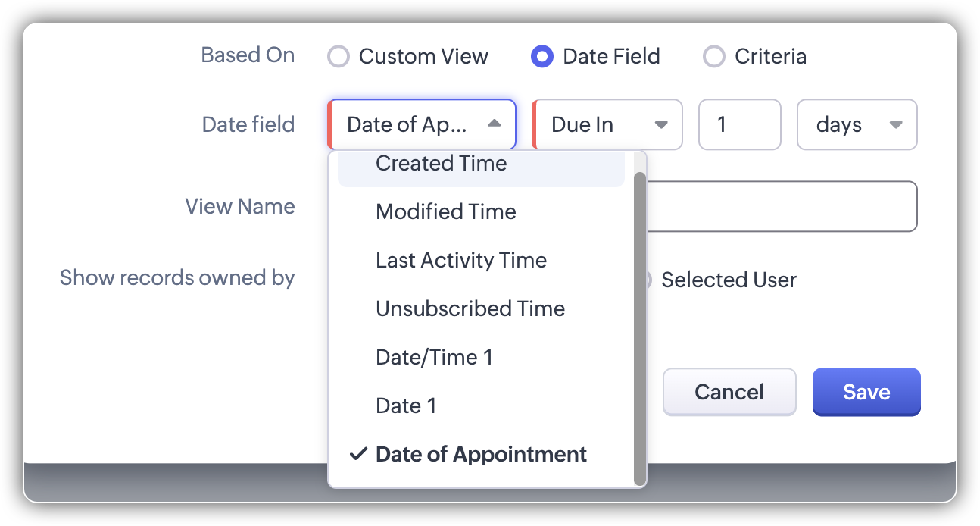Select Modified Time option
The height and width of the screenshot is (526, 980).
tap(446, 211)
